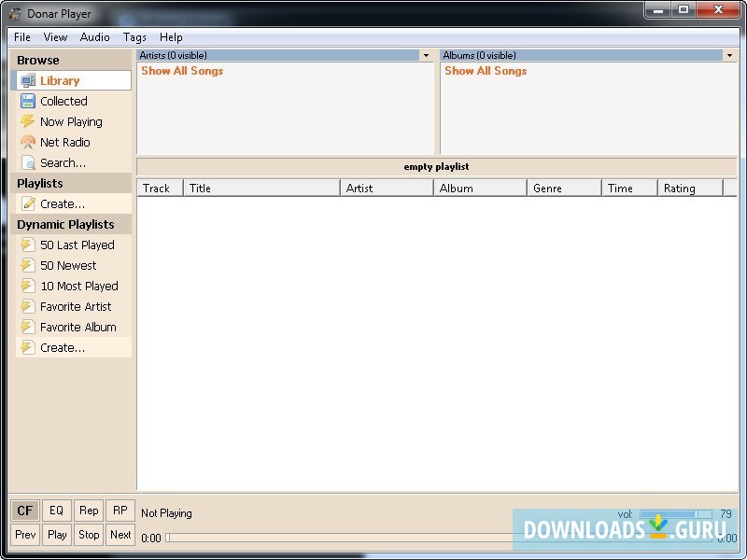This screenshot has height=560, width=747.
Task: Click the empty playlist title bar
Action: (436, 167)
